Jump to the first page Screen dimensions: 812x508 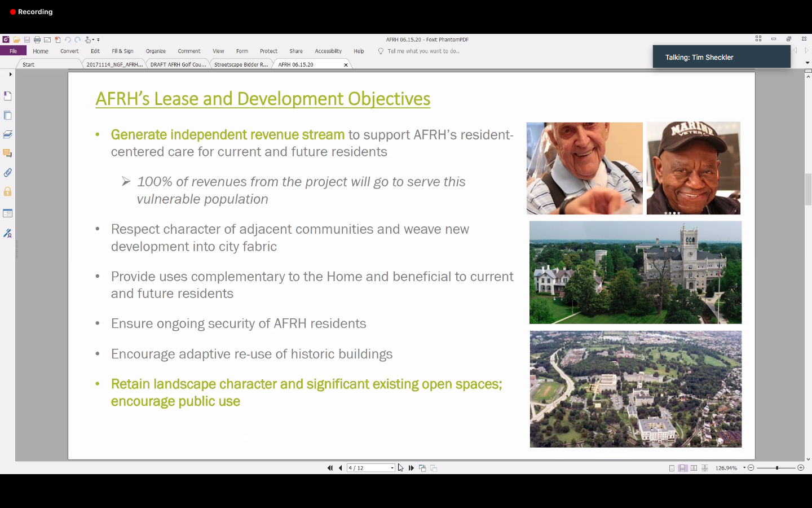click(330, 468)
